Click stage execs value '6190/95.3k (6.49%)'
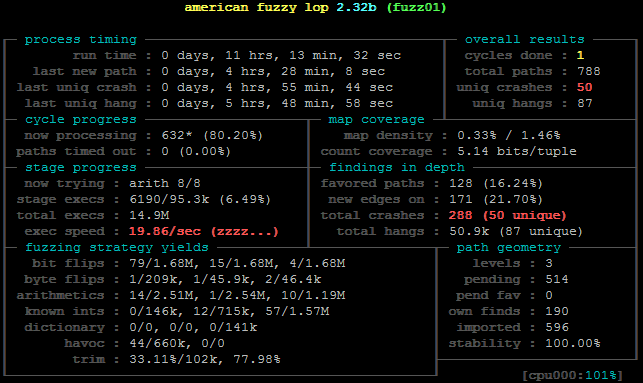643x383 pixels. (x=200, y=199)
